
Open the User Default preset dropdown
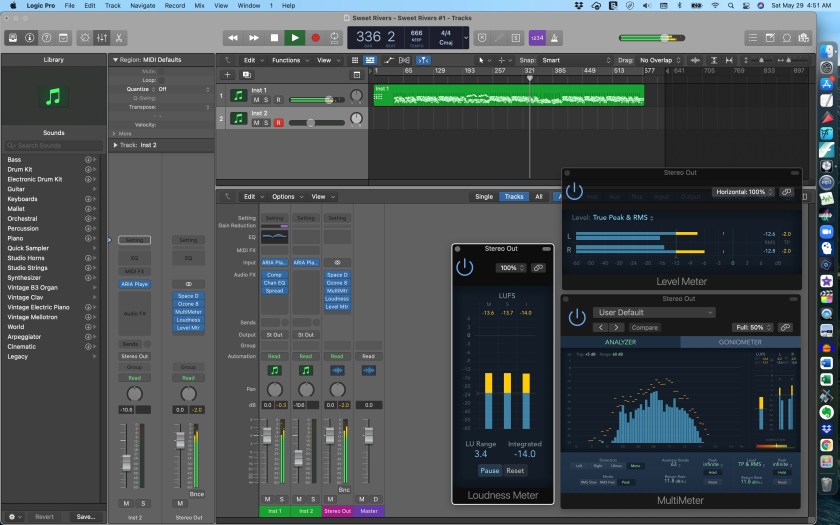pos(654,312)
